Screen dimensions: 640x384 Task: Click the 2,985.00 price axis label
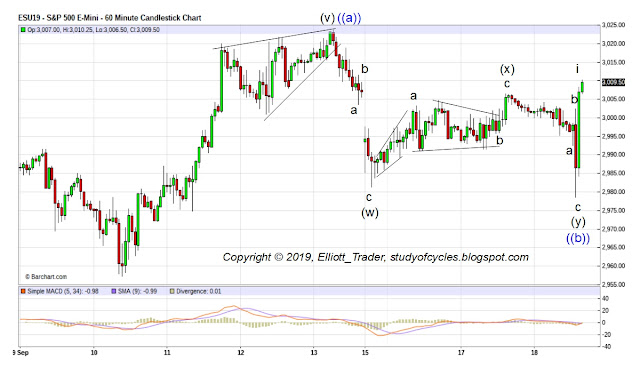coord(613,173)
